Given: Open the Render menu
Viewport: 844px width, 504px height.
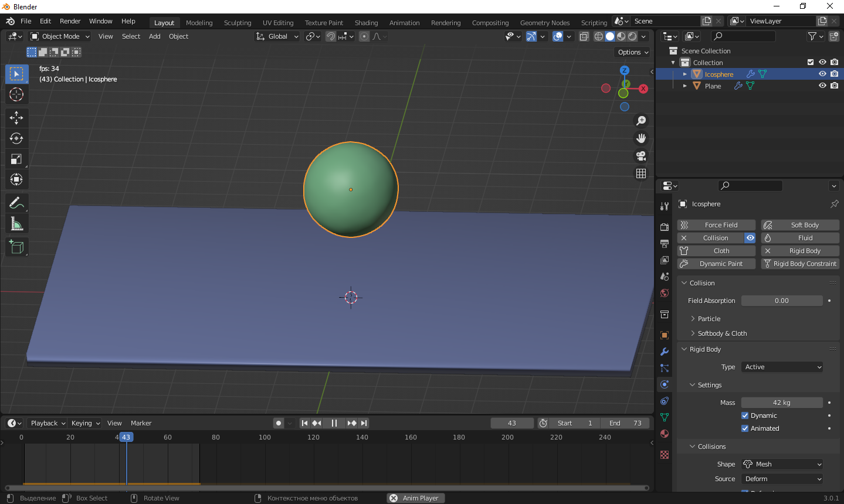Looking at the screenshot, I should pos(70,21).
